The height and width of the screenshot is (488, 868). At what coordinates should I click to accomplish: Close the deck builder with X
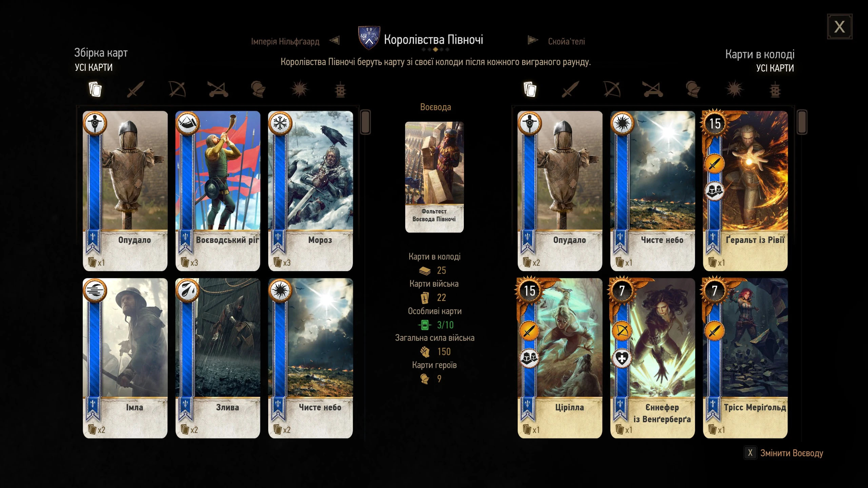840,27
